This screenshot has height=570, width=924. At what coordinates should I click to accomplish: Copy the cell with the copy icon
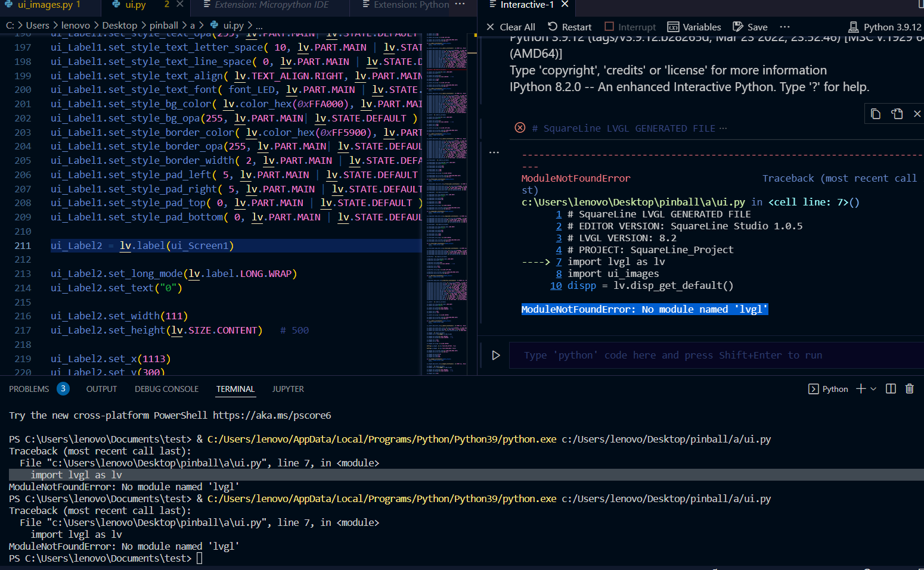(x=875, y=114)
